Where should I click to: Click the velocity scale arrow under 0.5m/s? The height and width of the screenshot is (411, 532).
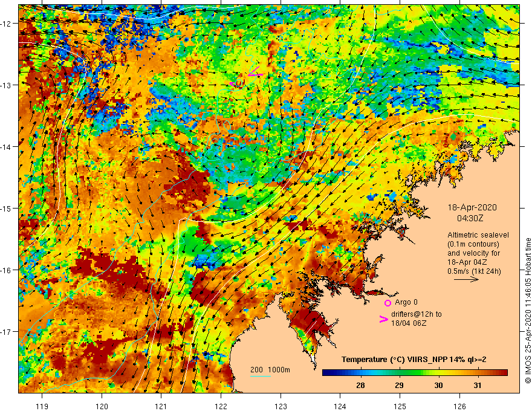466,279
